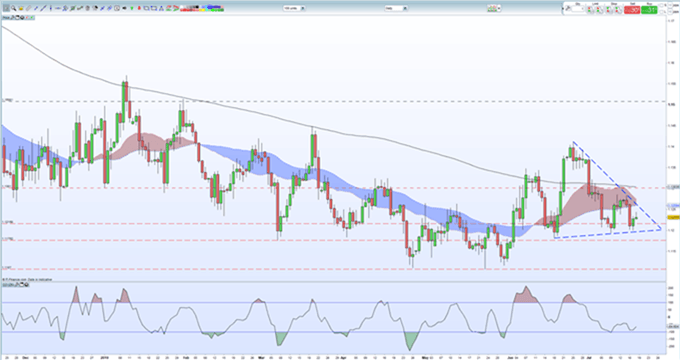Click the red and green flag icon
Screen dimensions: 680x360
click(x=169, y=8)
